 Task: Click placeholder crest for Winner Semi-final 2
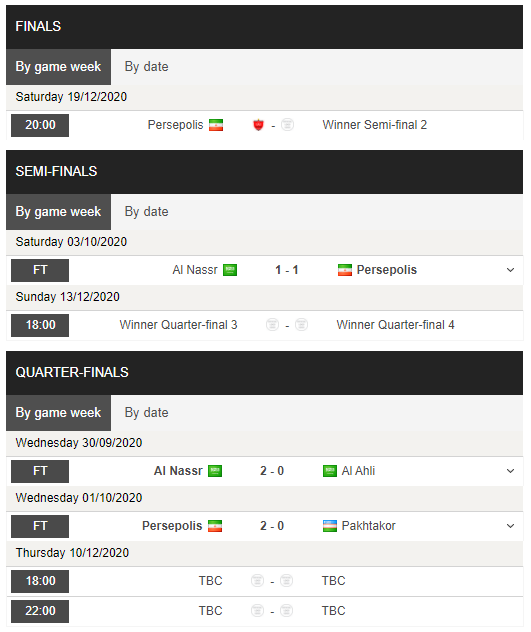(287, 125)
